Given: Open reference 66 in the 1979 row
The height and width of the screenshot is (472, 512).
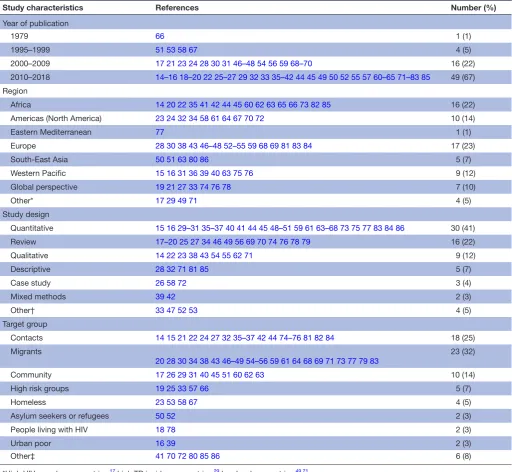Looking at the screenshot, I should click(160, 36).
